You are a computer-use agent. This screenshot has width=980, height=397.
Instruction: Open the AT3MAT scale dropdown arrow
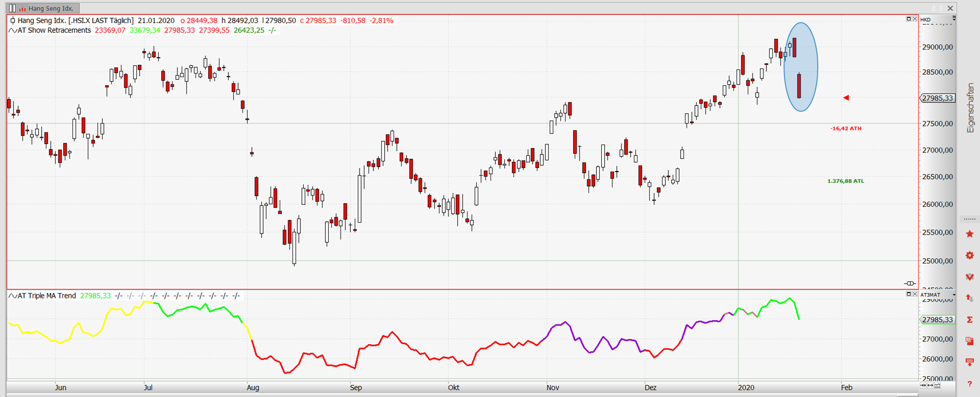click(954, 295)
